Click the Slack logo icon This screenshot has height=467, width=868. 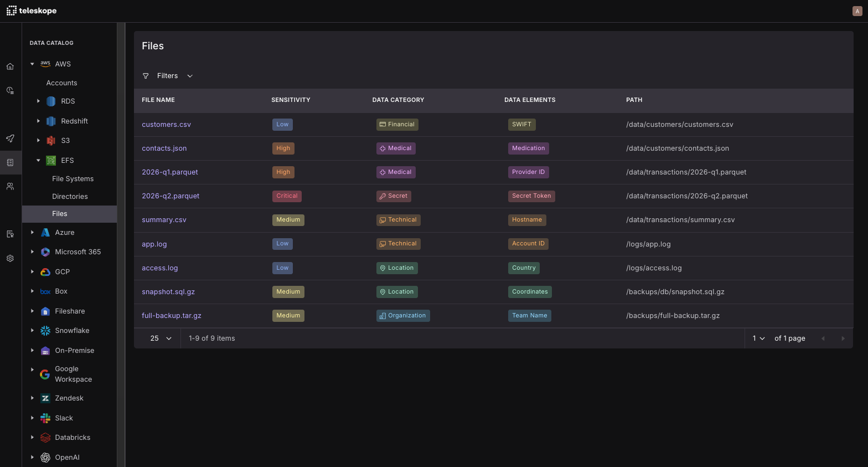coord(45,418)
